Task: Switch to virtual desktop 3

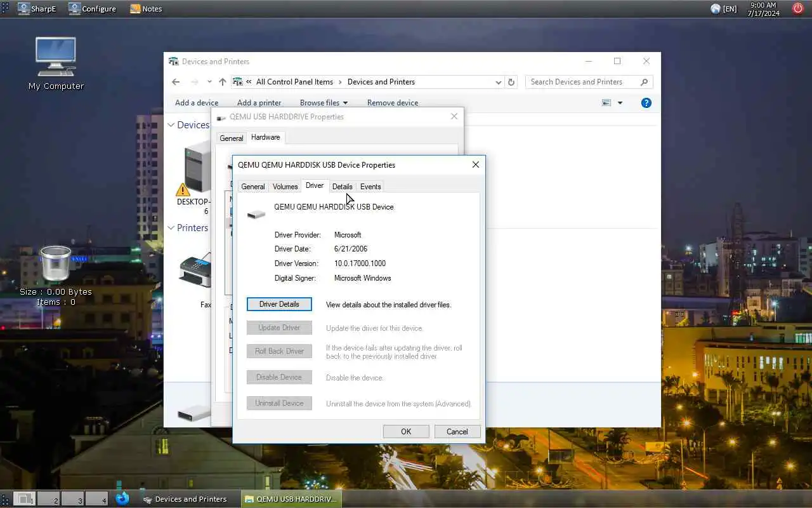Action: click(73, 499)
